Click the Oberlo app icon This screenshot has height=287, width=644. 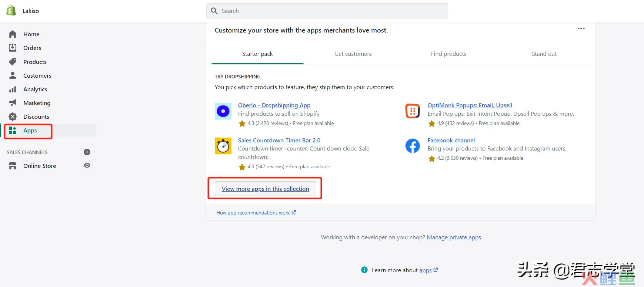pyautogui.click(x=223, y=111)
